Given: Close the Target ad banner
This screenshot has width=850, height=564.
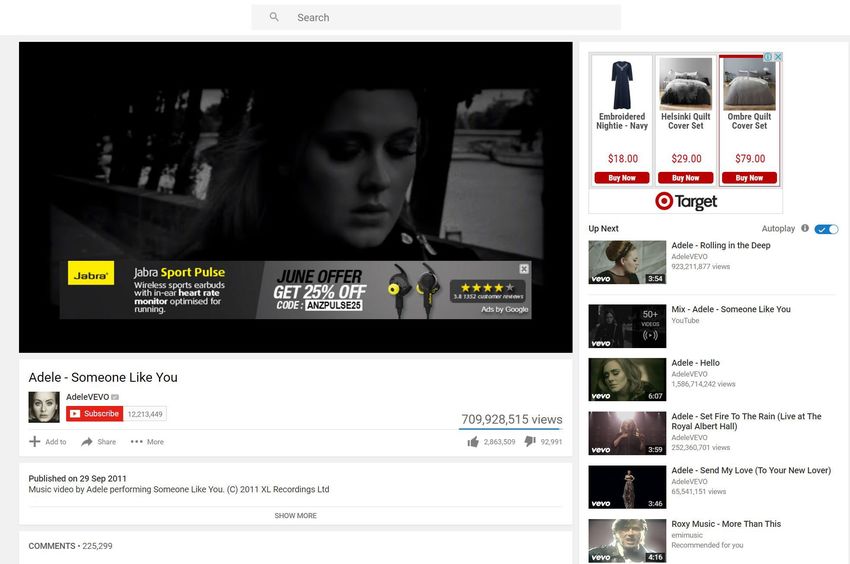Looking at the screenshot, I should 778,56.
